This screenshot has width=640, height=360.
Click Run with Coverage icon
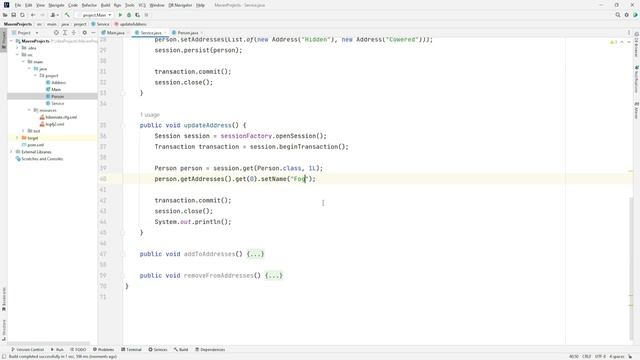coord(138,15)
